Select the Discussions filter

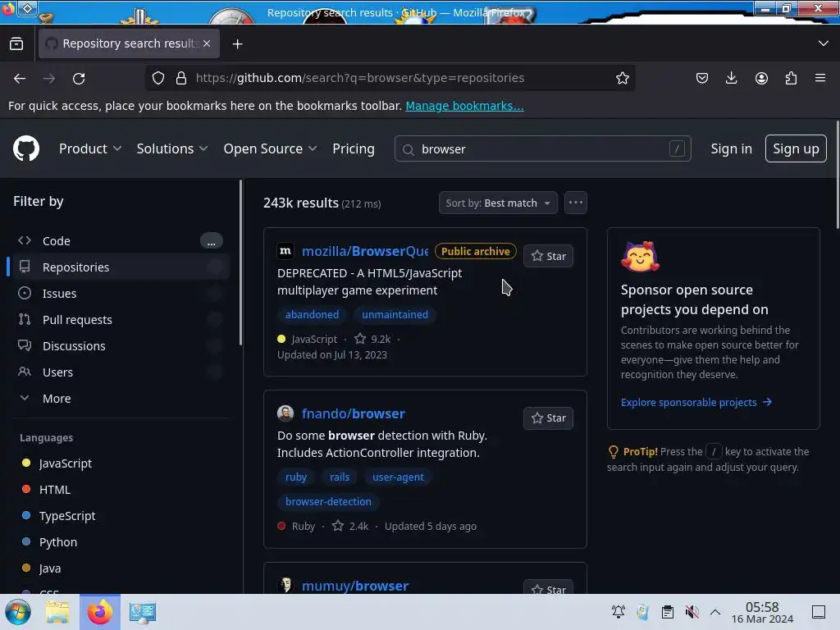[119, 345]
